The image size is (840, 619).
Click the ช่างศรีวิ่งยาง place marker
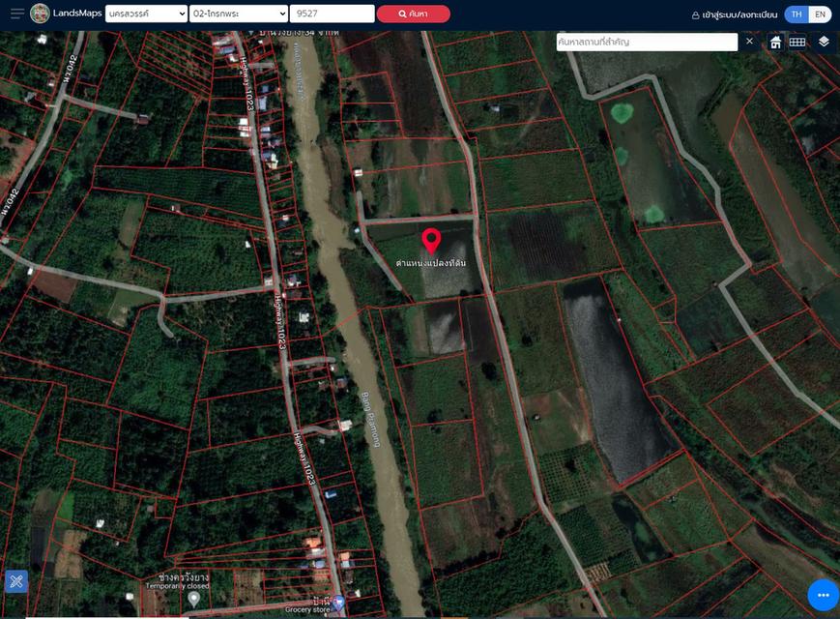coord(193,599)
